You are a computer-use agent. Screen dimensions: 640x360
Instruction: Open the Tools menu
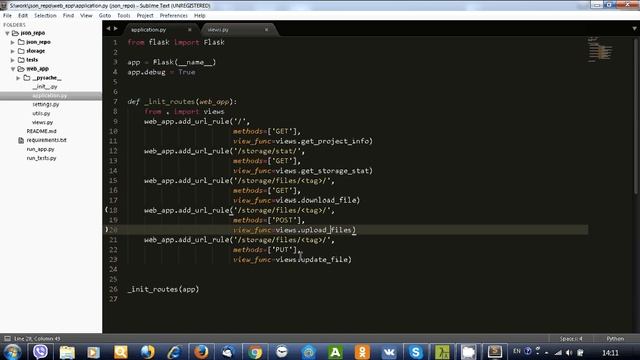pyautogui.click(x=124, y=16)
